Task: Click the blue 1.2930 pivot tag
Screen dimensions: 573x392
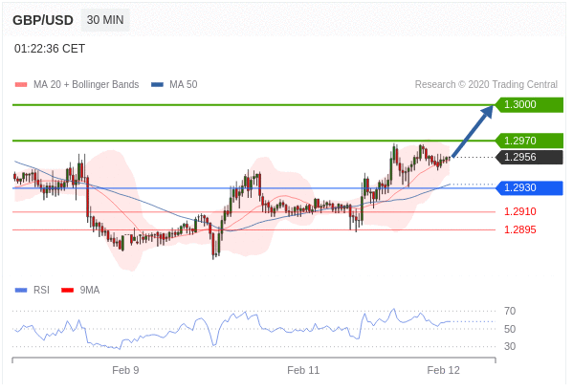Action: 529,187
